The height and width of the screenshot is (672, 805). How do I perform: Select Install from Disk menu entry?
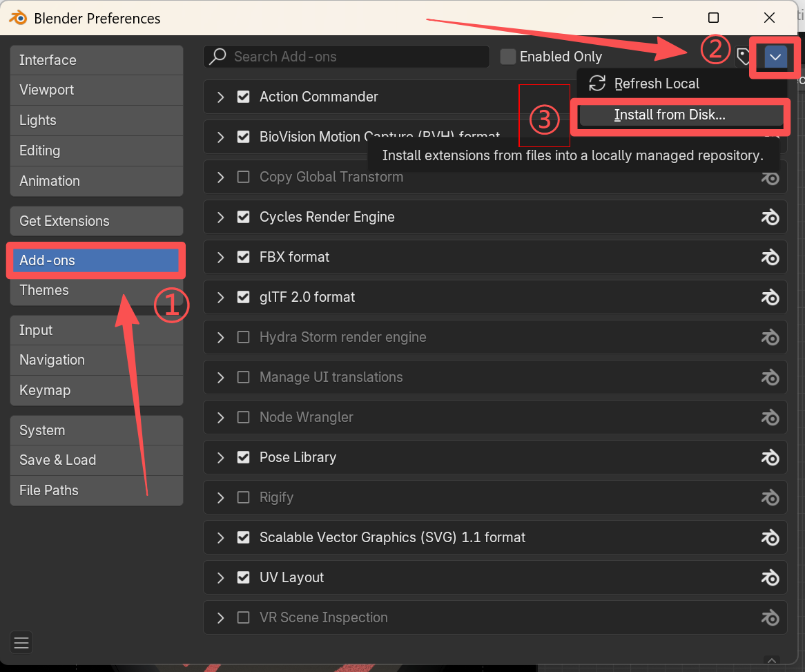coord(681,115)
